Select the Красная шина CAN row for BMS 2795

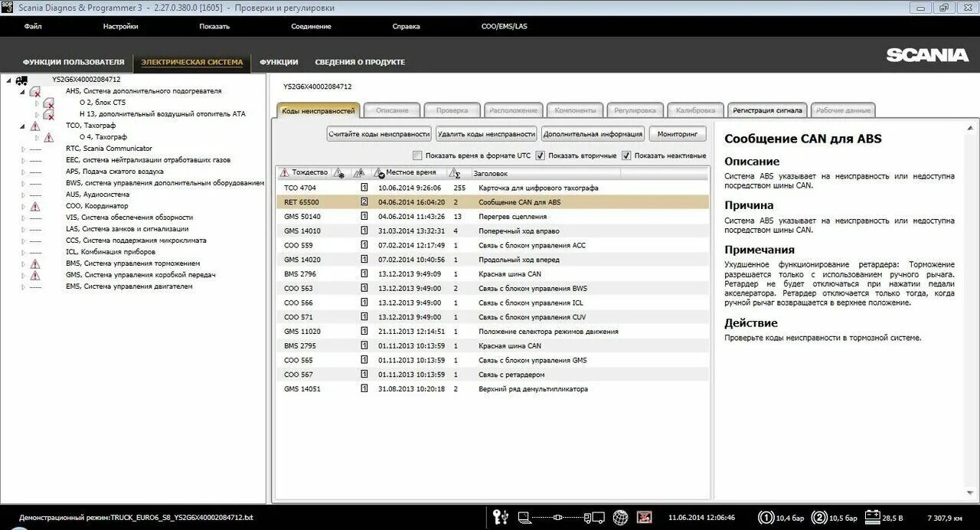pyautogui.click(x=492, y=346)
